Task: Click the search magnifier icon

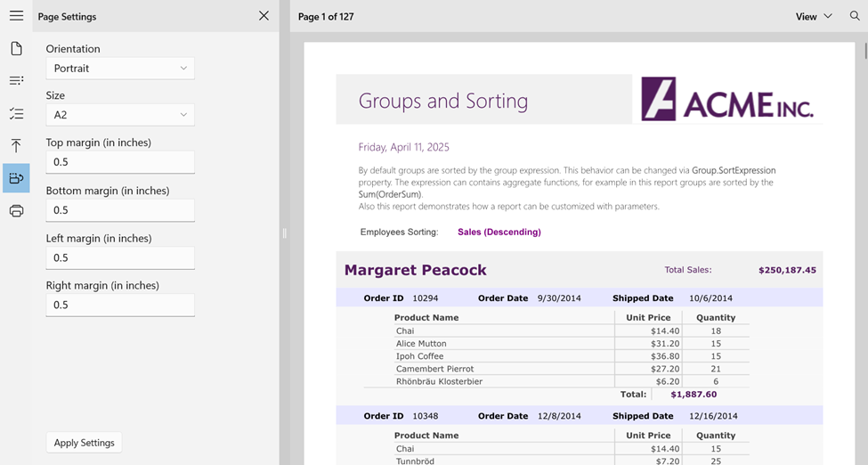Action: [x=854, y=16]
